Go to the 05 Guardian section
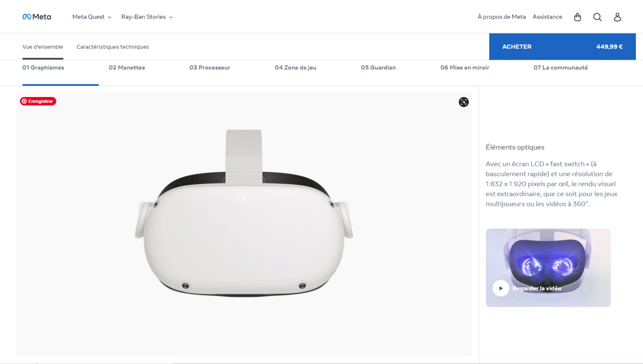The width and height of the screenshot is (643, 364). click(x=378, y=67)
